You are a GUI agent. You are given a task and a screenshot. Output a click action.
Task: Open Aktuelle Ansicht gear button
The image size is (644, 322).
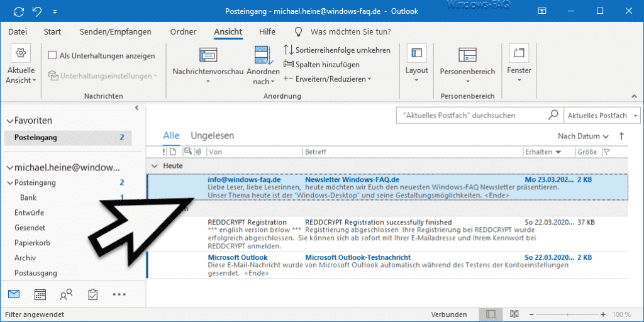point(21,65)
